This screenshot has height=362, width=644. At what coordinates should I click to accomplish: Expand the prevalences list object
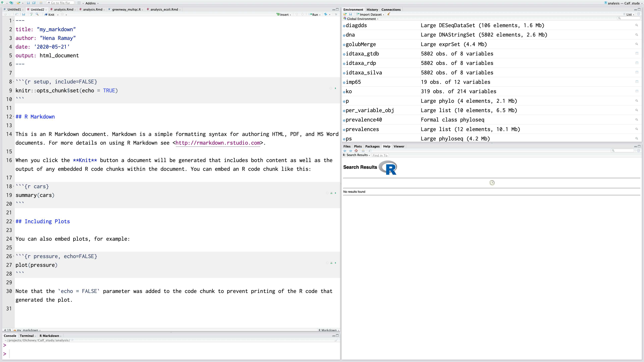344,130
